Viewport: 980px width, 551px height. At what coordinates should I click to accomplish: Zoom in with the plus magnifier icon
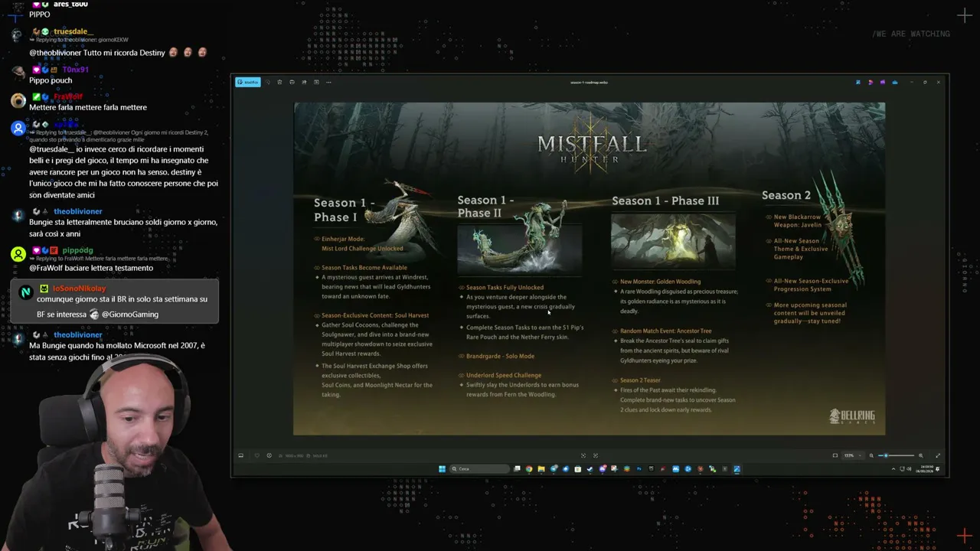(x=921, y=455)
